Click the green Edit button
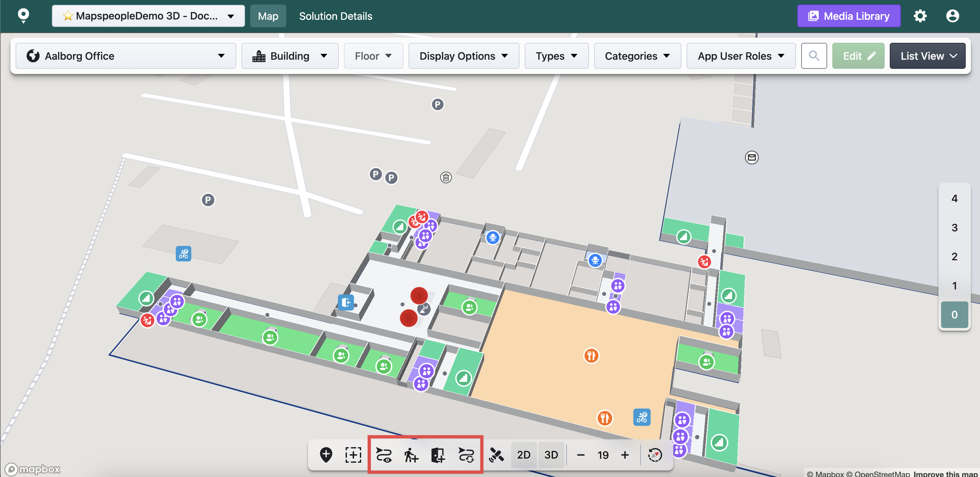The height and width of the screenshot is (477, 980). (858, 56)
